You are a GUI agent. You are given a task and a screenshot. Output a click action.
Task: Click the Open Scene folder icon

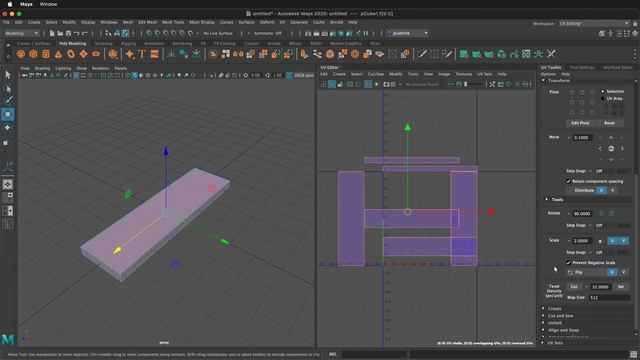60,33
